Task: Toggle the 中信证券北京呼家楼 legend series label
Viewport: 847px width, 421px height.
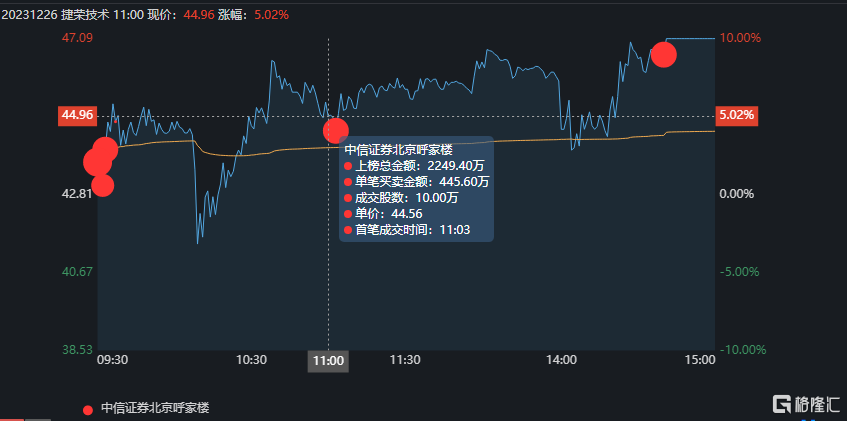Action: point(155,408)
